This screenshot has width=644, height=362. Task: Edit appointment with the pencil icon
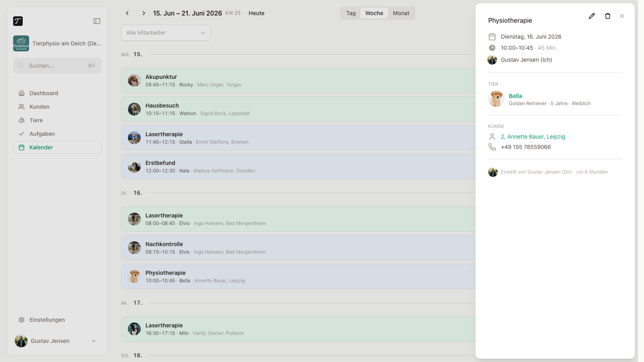[x=592, y=16]
